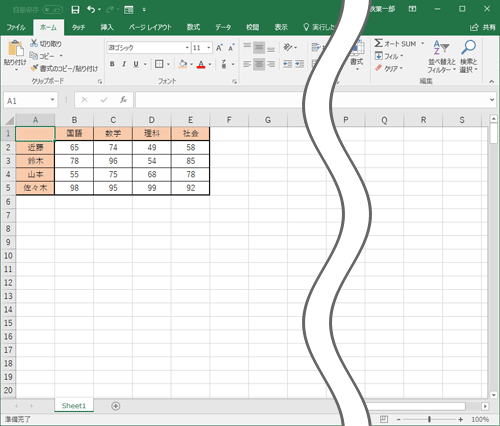Click the Undo arrow icon
The width and height of the screenshot is (500, 426).
click(91, 9)
